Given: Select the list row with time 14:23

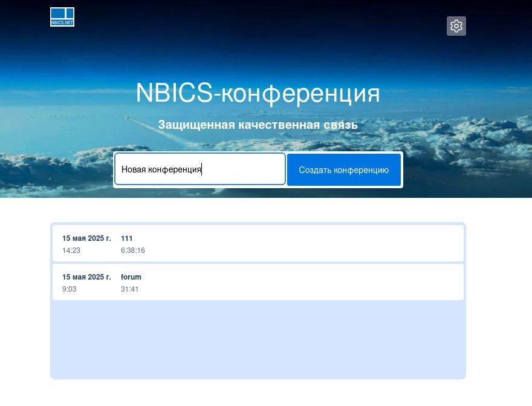Looking at the screenshot, I should click(71, 250).
